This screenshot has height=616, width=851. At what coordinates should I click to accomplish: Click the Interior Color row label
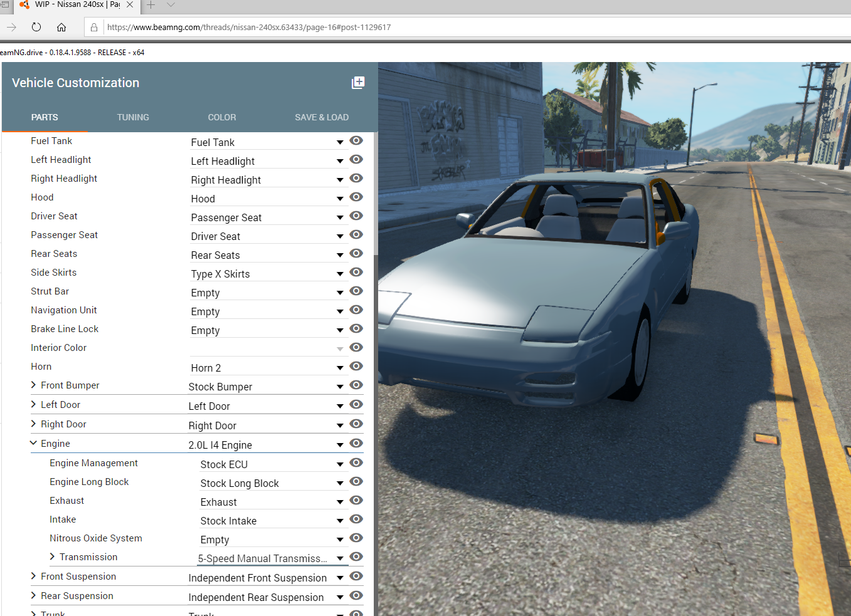(x=58, y=348)
